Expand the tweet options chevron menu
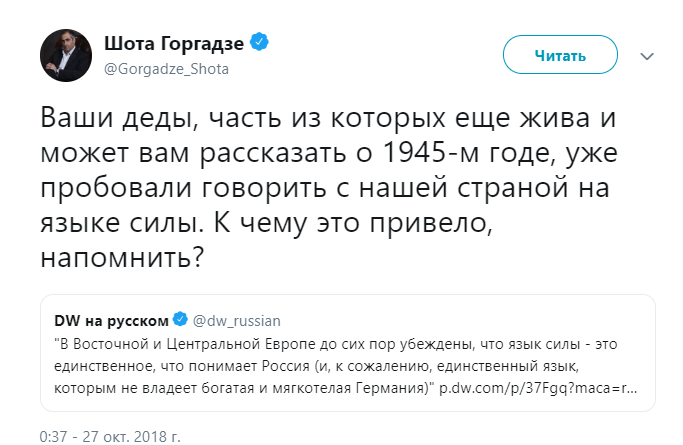Image resolution: width=683 pixels, height=445 pixels. (x=646, y=56)
